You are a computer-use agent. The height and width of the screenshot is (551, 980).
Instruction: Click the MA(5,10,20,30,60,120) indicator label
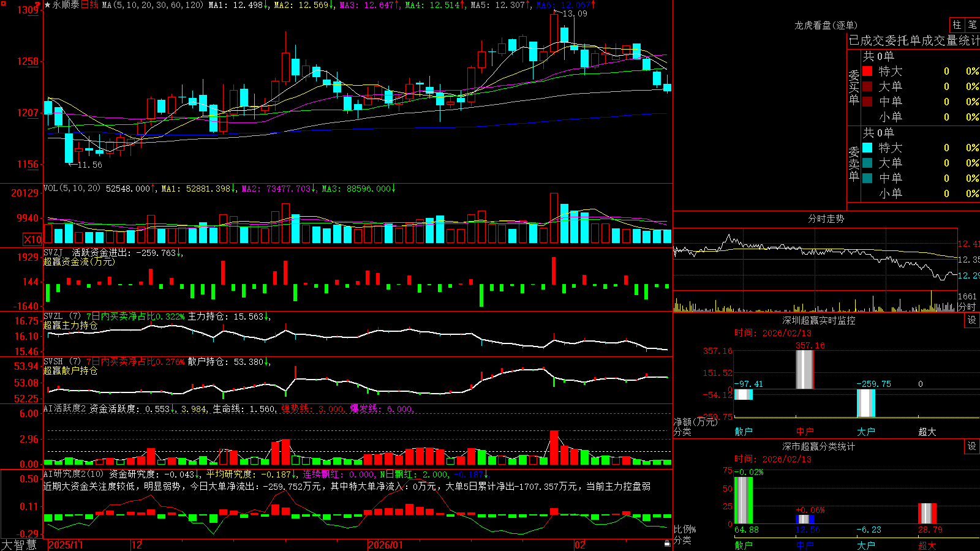153,5
